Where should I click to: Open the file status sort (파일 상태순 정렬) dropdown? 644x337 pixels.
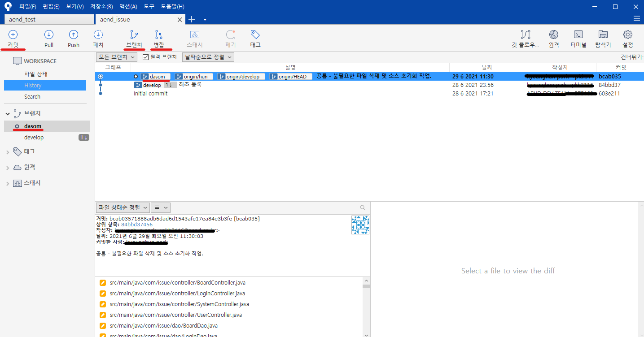click(x=123, y=207)
